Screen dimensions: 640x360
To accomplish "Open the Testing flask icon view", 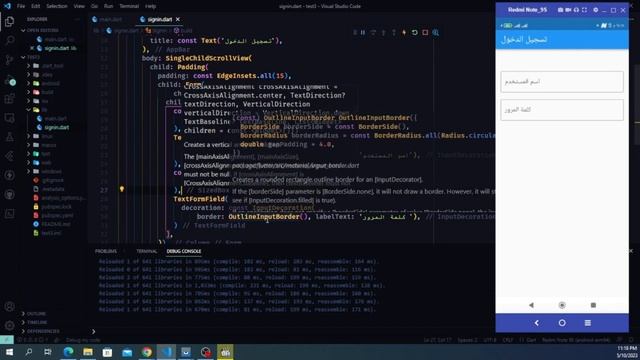I will (9, 138).
